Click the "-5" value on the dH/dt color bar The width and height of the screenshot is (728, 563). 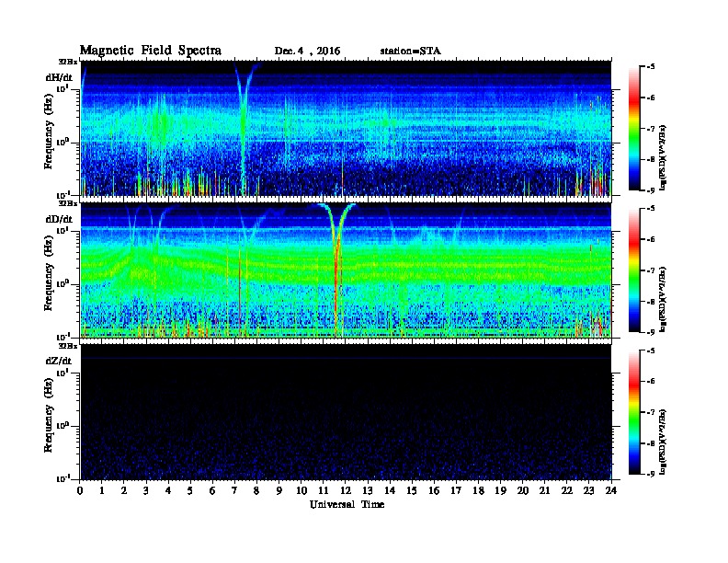click(650, 67)
